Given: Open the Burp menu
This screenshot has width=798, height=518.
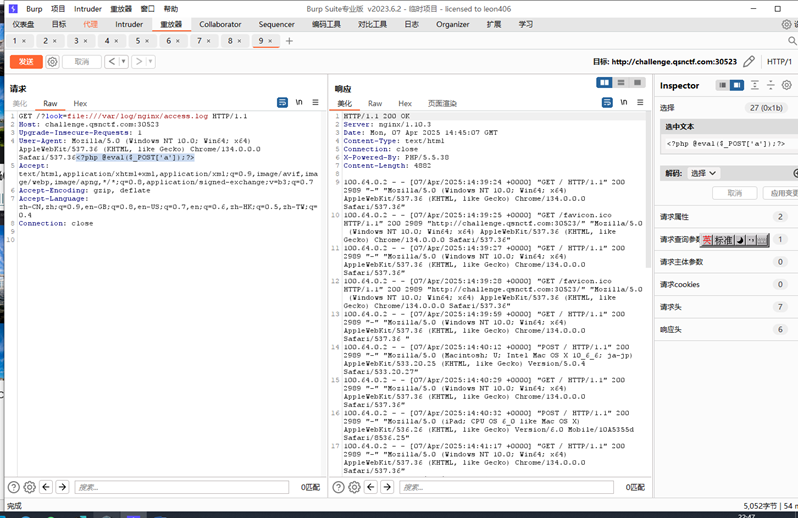Looking at the screenshot, I should click(34, 9).
